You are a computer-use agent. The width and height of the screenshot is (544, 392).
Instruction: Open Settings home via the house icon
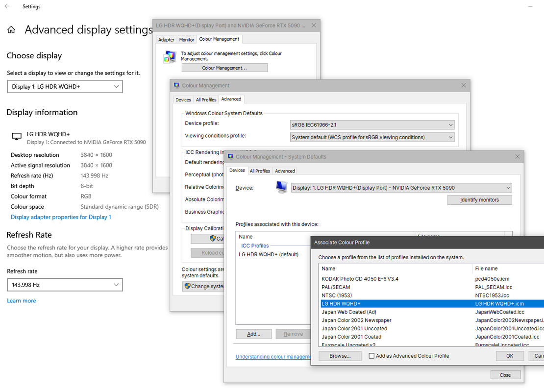(x=11, y=30)
